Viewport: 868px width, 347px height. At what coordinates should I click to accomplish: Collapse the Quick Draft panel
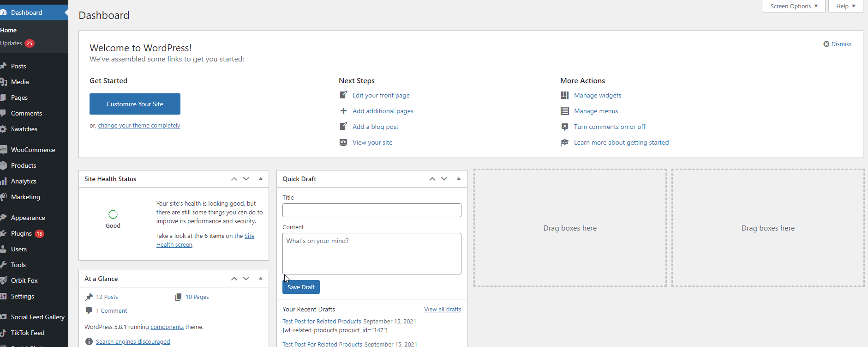[x=459, y=179]
